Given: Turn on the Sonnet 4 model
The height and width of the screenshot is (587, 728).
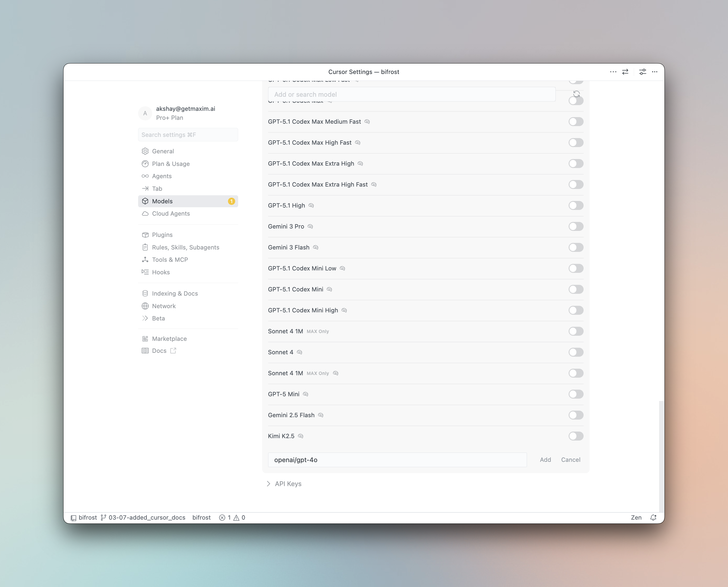Looking at the screenshot, I should click(576, 352).
